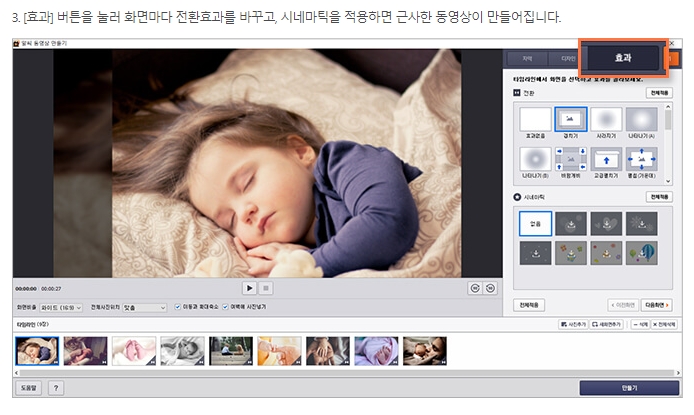
Task: Select the last thumbnail of man with baby
Action: 424,351
